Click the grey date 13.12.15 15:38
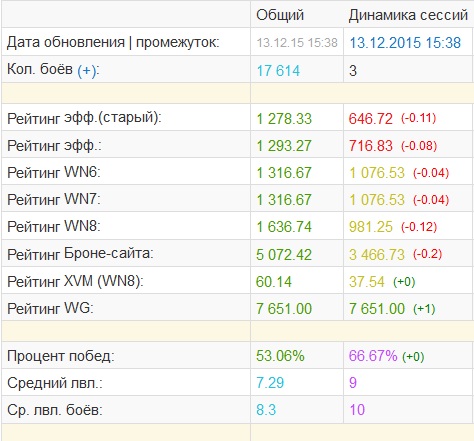This screenshot has width=474, height=441. [x=297, y=43]
